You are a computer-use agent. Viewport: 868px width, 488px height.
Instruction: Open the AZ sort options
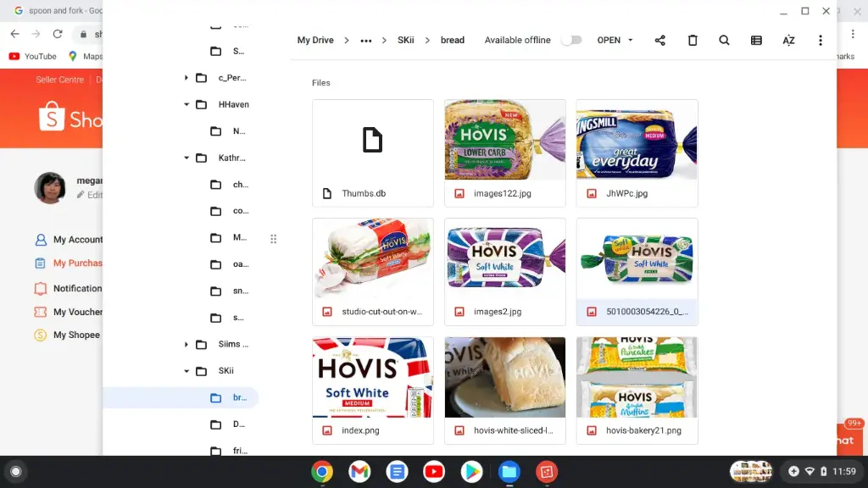[788, 41]
